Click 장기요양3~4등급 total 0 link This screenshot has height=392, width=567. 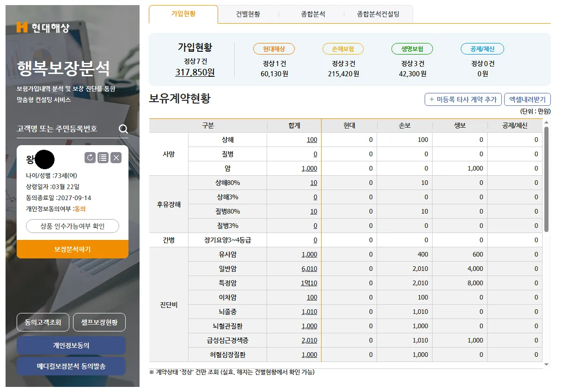pyautogui.click(x=315, y=240)
